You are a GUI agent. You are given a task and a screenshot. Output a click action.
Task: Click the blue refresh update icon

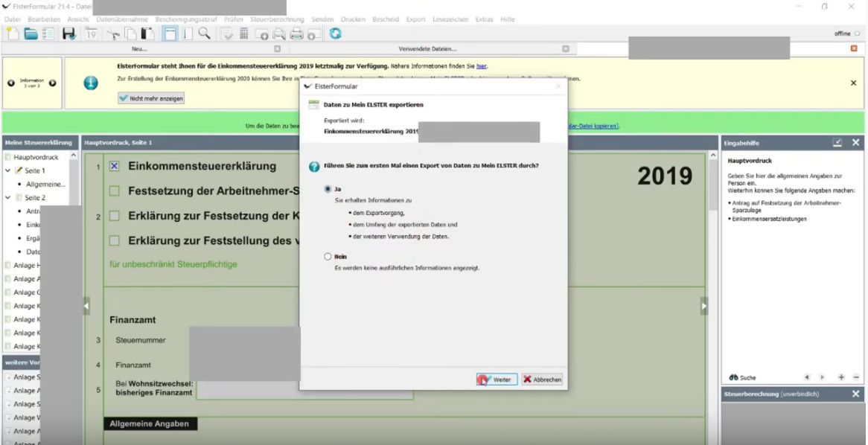(336, 33)
